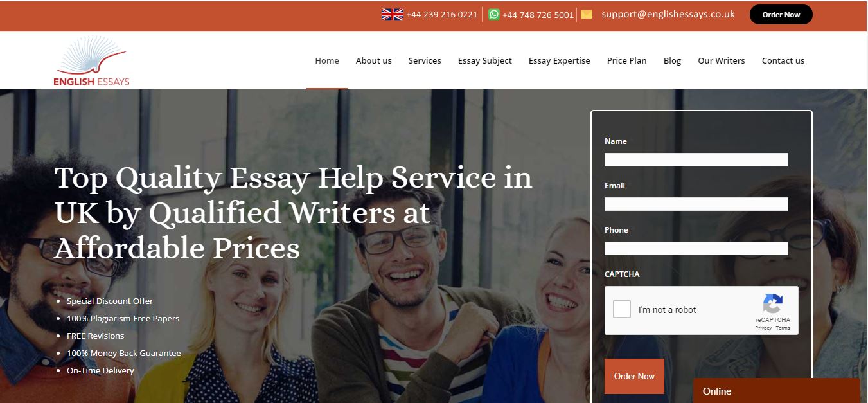Viewport: 868px width, 403px height.
Task: Click the Name input field
Action: pyautogui.click(x=696, y=159)
